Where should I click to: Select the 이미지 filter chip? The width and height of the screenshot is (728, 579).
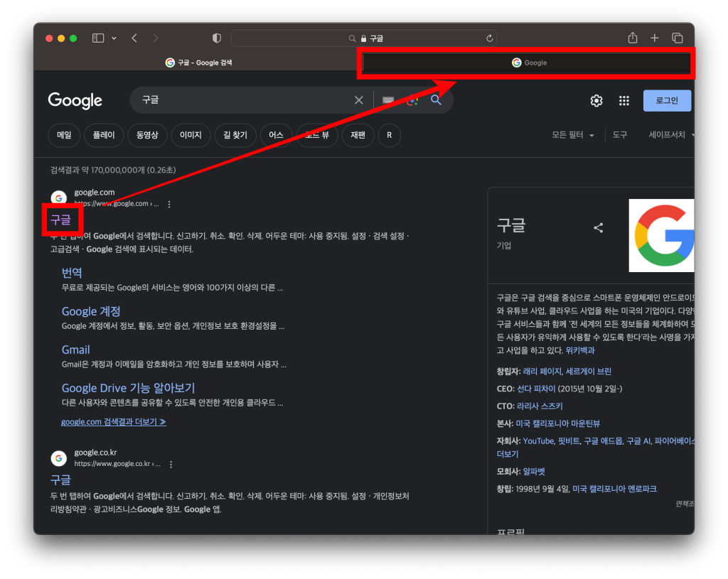(191, 135)
